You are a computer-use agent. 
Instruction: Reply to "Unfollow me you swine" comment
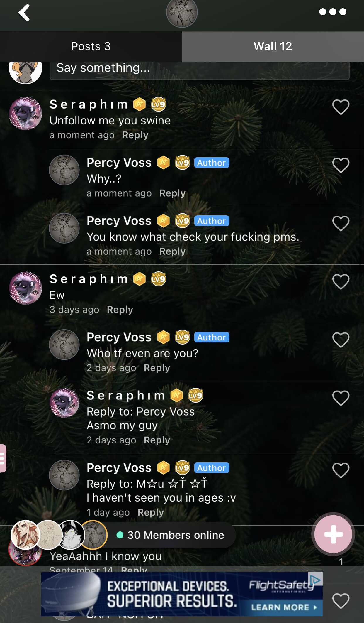(135, 135)
